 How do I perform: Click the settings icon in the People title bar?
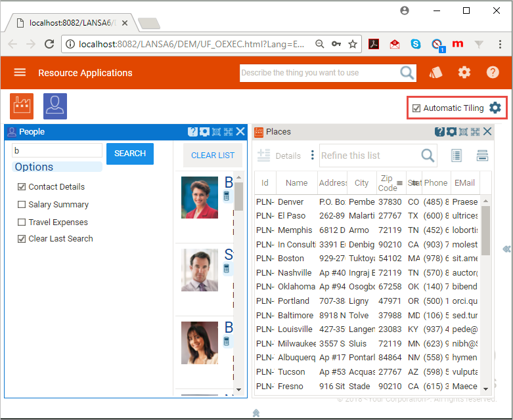click(x=204, y=132)
